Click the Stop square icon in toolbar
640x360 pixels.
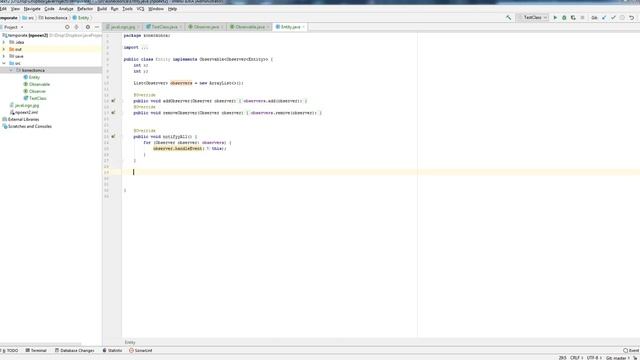click(x=582, y=18)
